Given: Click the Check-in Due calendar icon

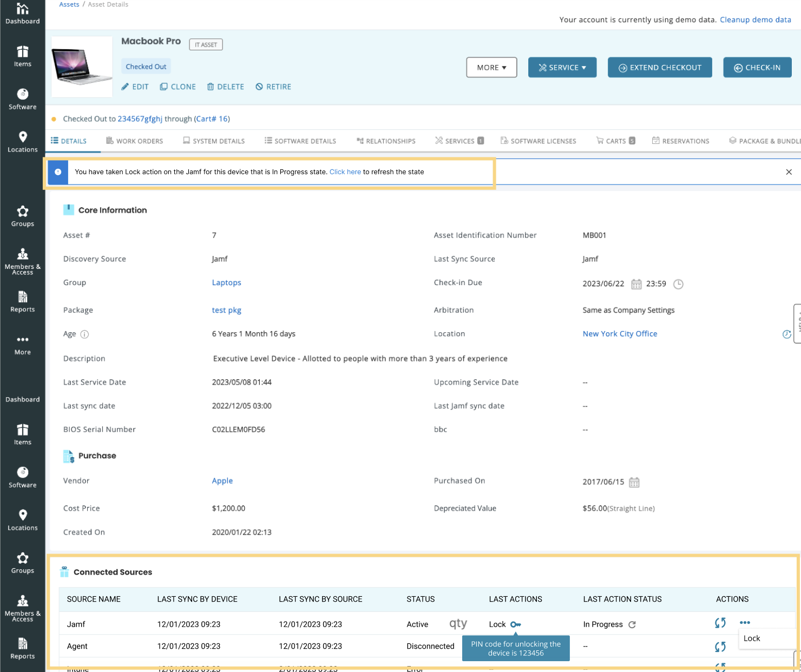Looking at the screenshot, I should click(636, 284).
